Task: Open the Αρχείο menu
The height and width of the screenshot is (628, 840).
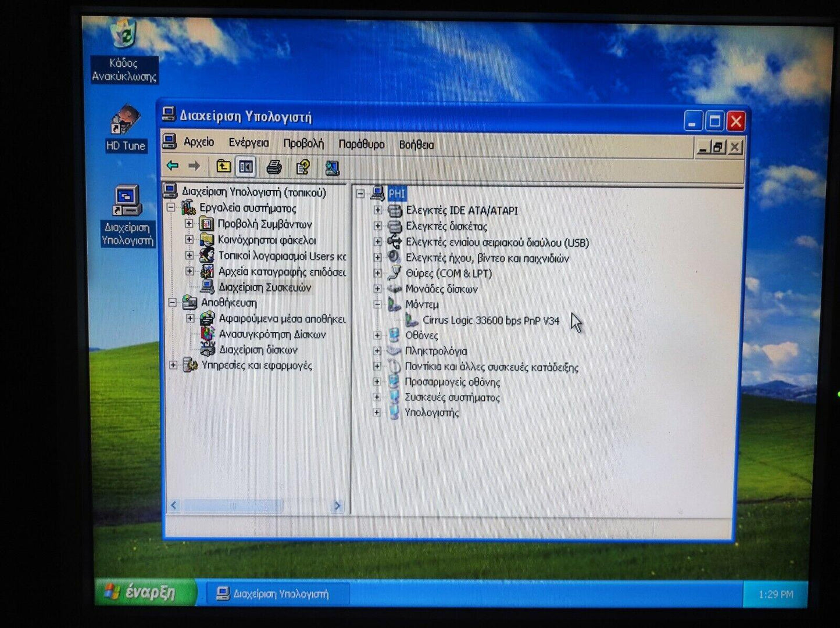Action: tap(199, 142)
